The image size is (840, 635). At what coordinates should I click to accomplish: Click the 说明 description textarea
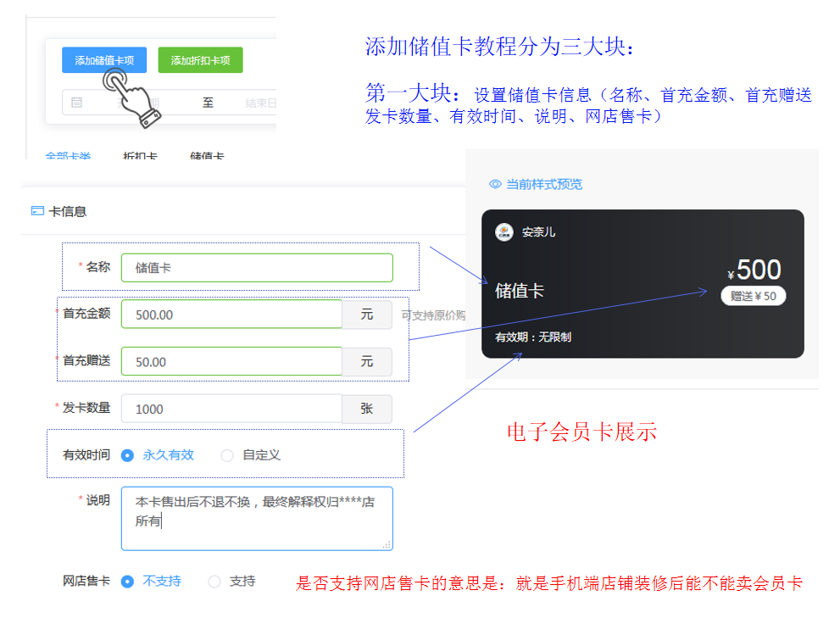pos(257,518)
